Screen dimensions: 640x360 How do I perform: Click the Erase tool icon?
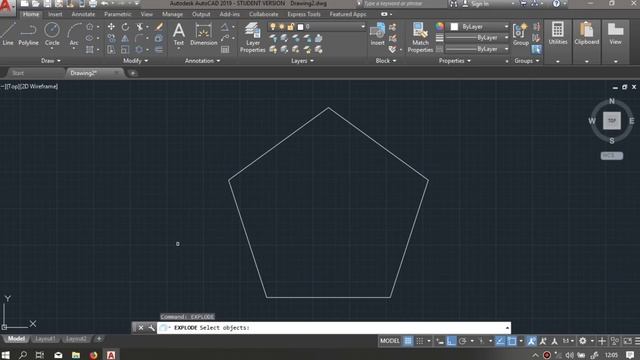coord(159,27)
